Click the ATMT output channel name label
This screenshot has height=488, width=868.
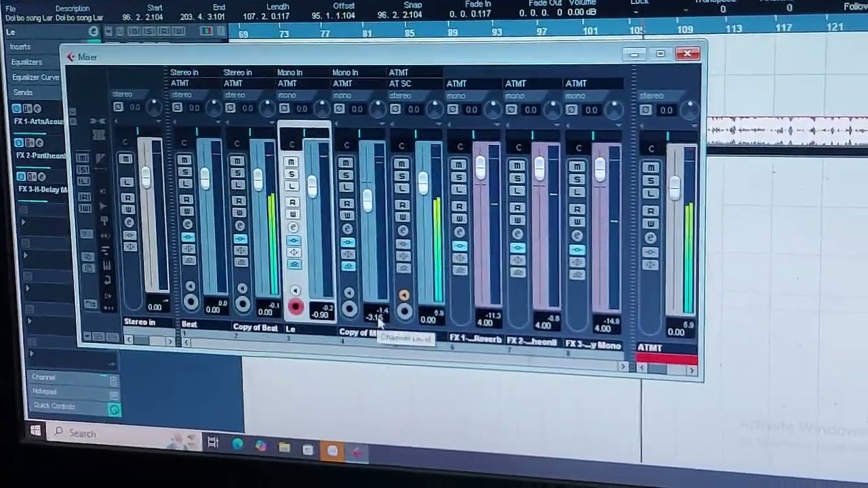click(x=667, y=348)
